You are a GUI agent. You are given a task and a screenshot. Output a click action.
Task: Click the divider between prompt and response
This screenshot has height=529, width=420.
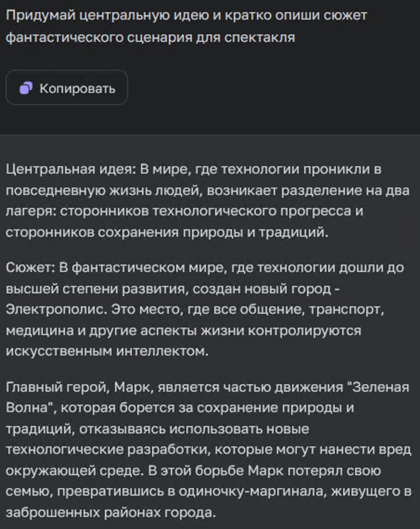coord(210,134)
